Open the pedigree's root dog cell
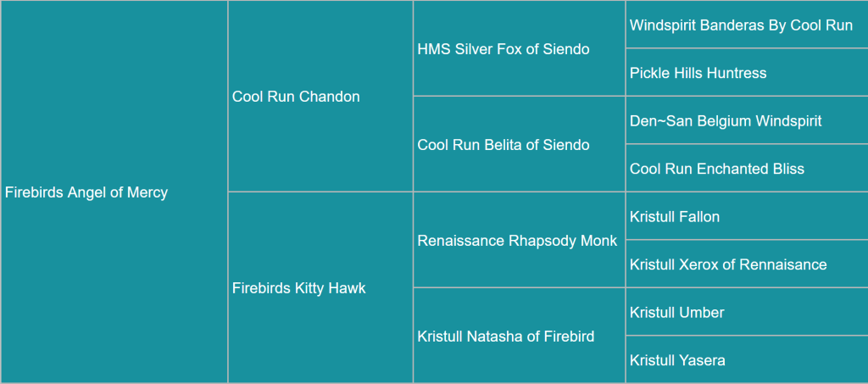 pyautogui.click(x=86, y=192)
